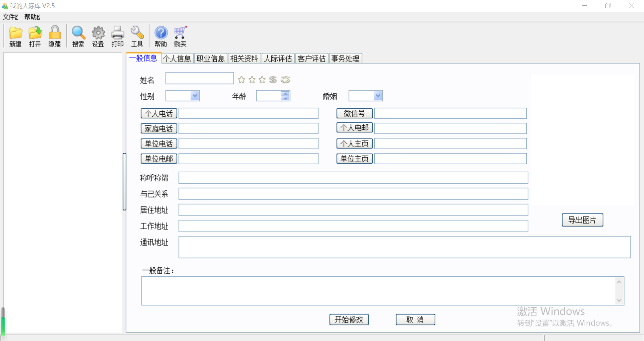Open the 文件 menu
Screen dimensions: 644x341
[10, 17]
